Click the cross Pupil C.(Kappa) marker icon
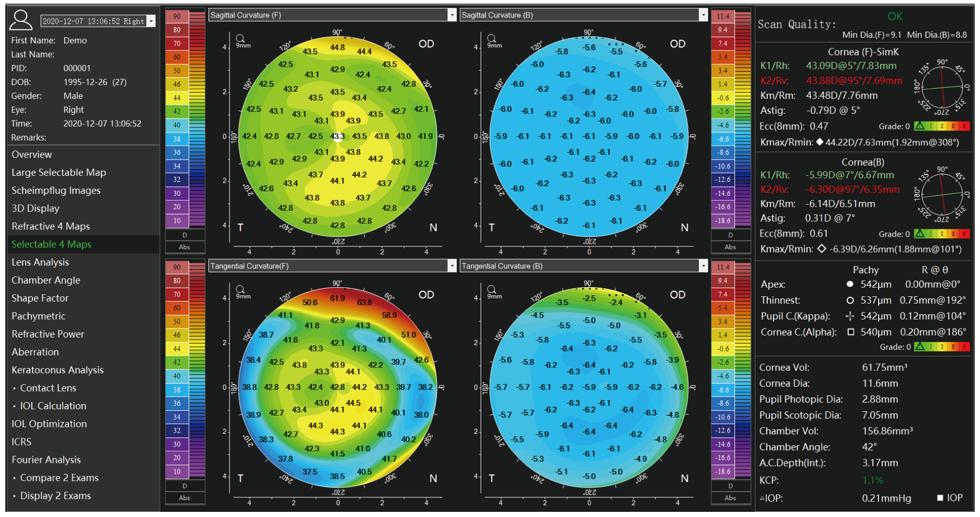The image size is (980, 517). click(x=850, y=316)
